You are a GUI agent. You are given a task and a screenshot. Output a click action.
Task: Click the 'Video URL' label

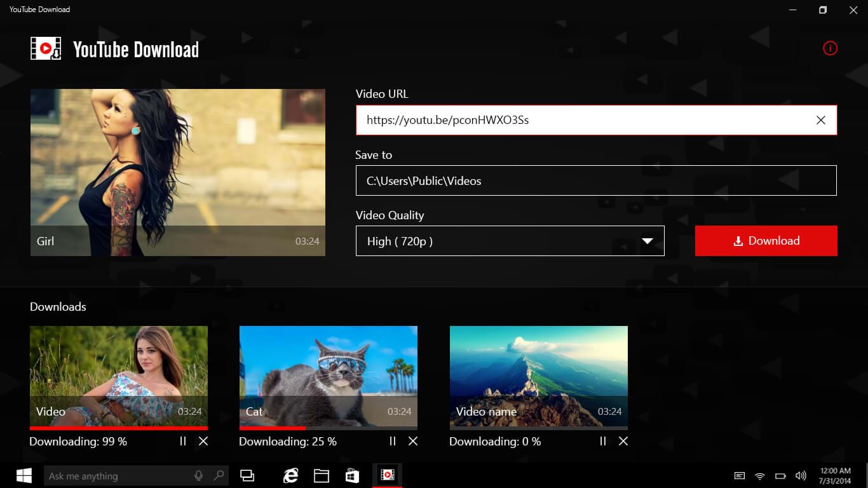pos(382,94)
